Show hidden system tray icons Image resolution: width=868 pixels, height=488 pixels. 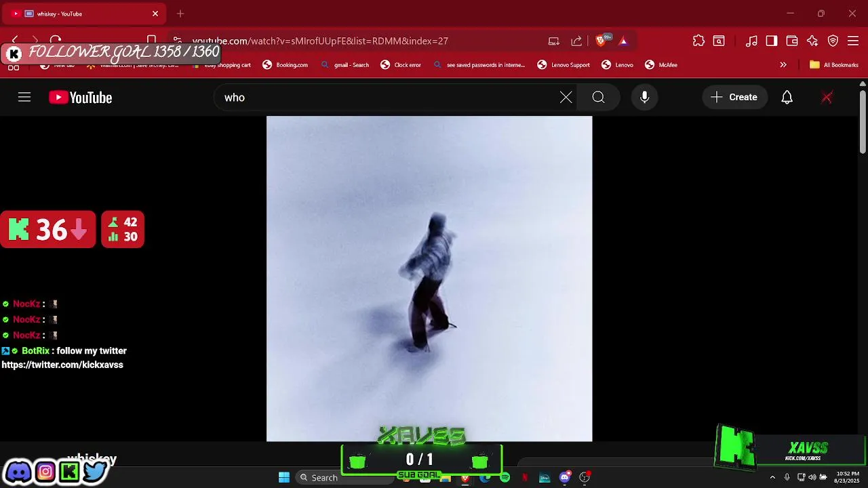coord(772,477)
